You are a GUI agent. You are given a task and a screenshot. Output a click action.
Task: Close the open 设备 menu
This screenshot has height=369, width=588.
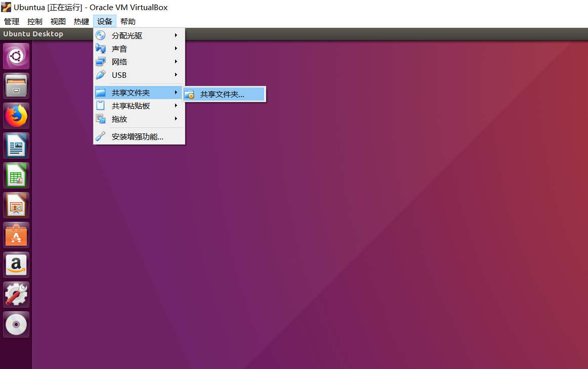point(105,21)
